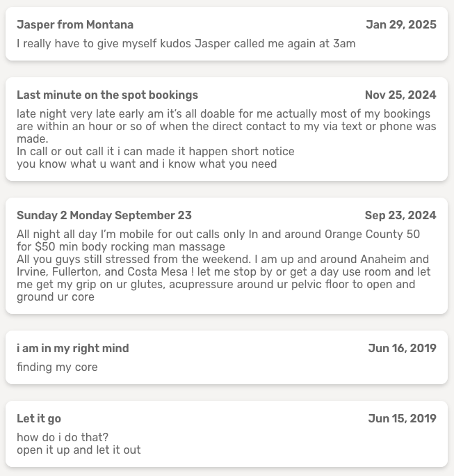454x476 pixels.
Task: Open the "Jasper from Montana" post title
Action: pos(75,25)
